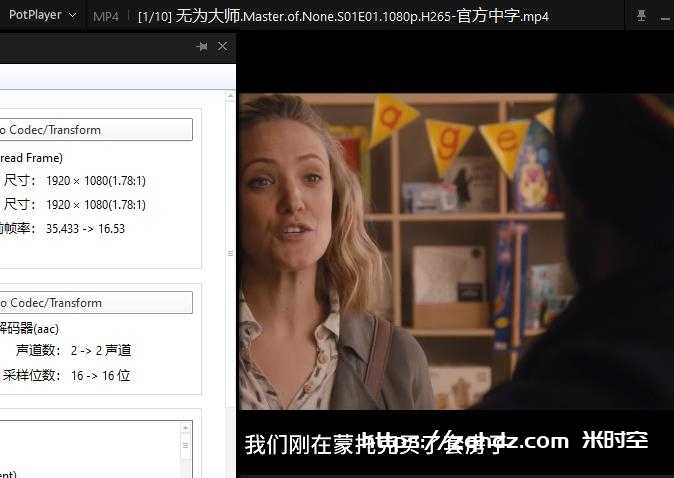Click the up arrow of panel scrollbar

(x=230, y=96)
